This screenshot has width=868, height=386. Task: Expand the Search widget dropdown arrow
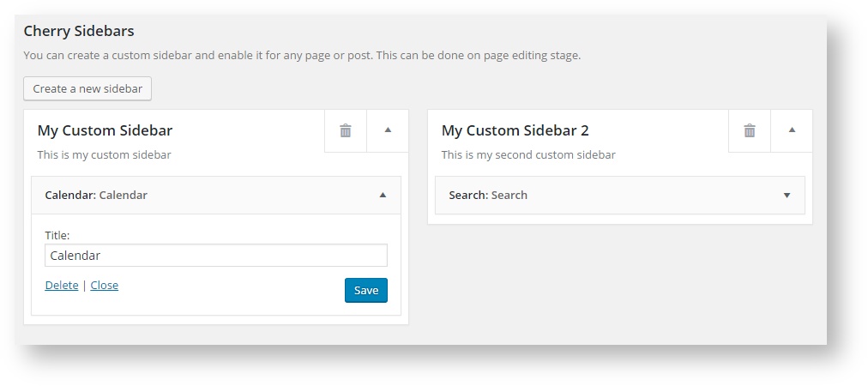coord(787,196)
